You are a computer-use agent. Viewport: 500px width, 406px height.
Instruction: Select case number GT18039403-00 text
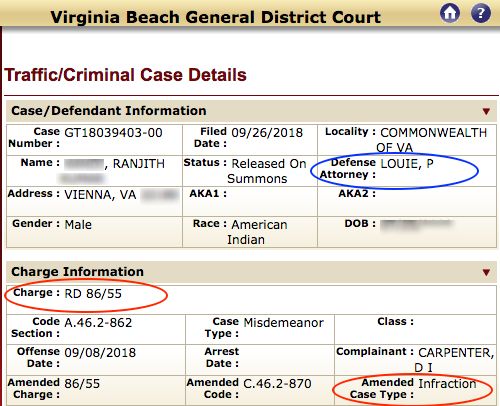[x=113, y=133]
